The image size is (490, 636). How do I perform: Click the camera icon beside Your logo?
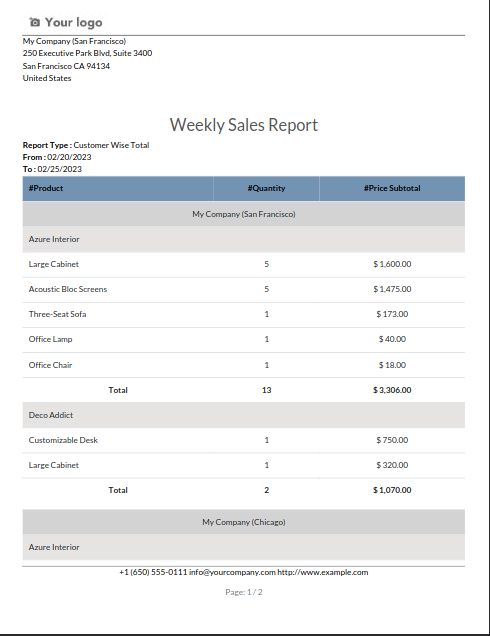click(x=35, y=22)
